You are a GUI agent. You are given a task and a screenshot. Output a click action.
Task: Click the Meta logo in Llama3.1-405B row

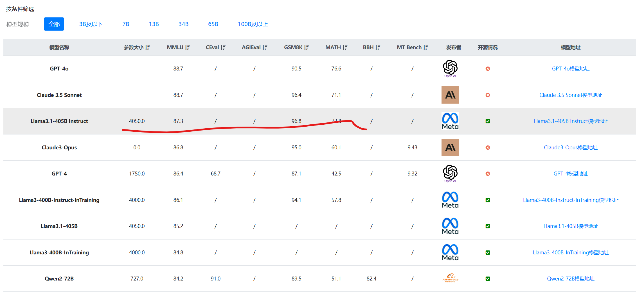450,226
